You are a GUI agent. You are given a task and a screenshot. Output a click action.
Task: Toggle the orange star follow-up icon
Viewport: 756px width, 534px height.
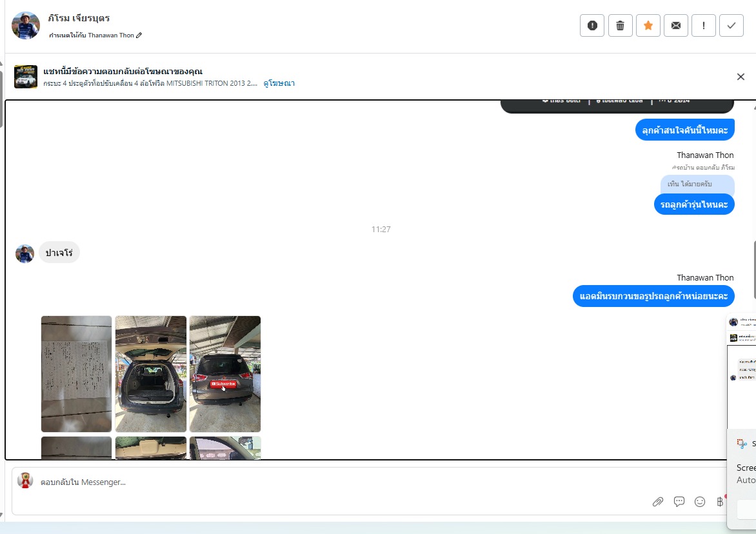(x=648, y=26)
